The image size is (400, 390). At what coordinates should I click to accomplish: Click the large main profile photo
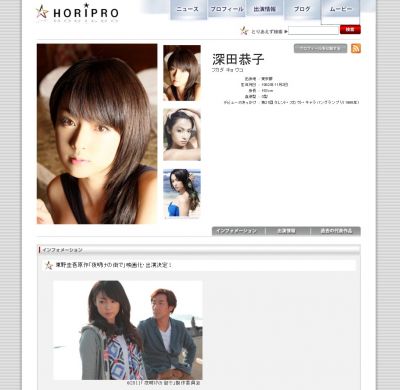tap(97, 134)
